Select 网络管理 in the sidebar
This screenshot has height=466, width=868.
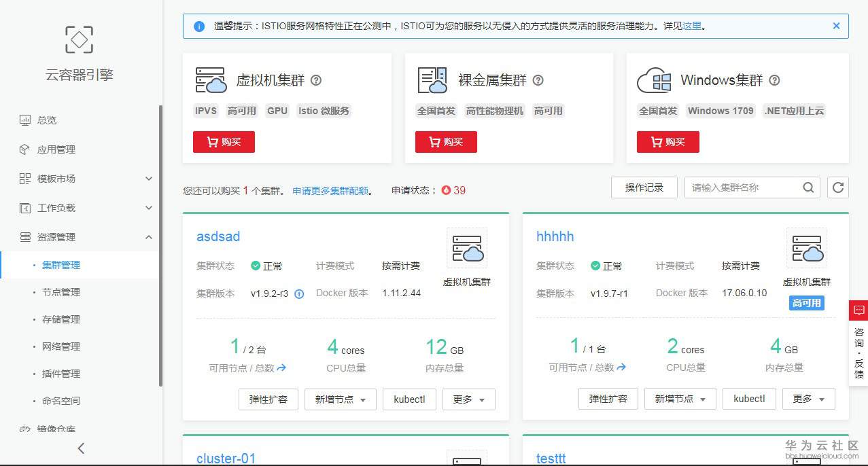pos(61,346)
